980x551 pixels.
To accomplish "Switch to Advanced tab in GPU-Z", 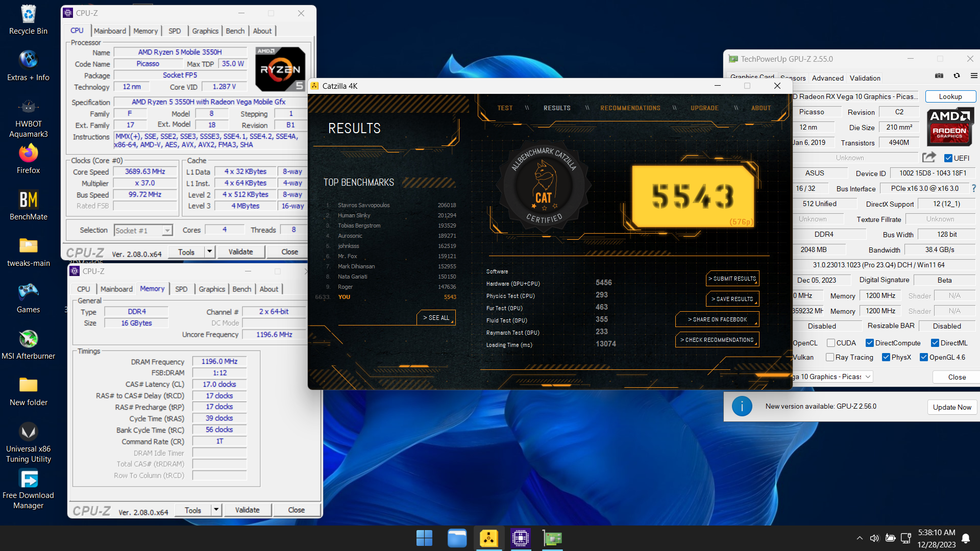I will (828, 78).
